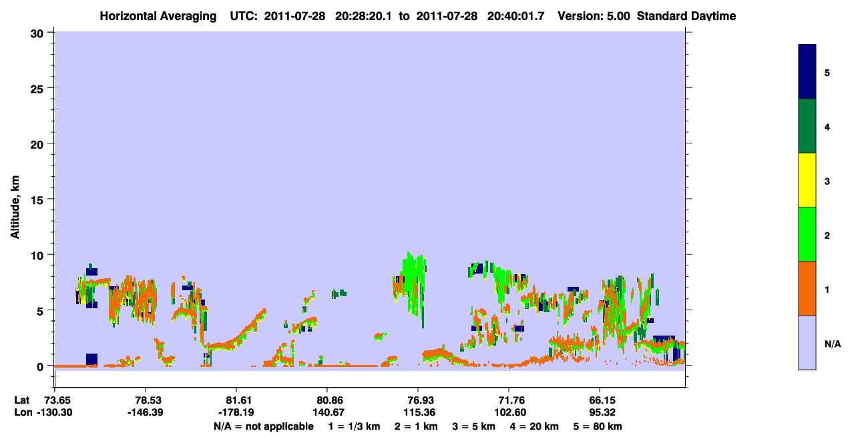Click the longitude value -146.39
The width and height of the screenshot is (868, 445).
coord(146,412)
